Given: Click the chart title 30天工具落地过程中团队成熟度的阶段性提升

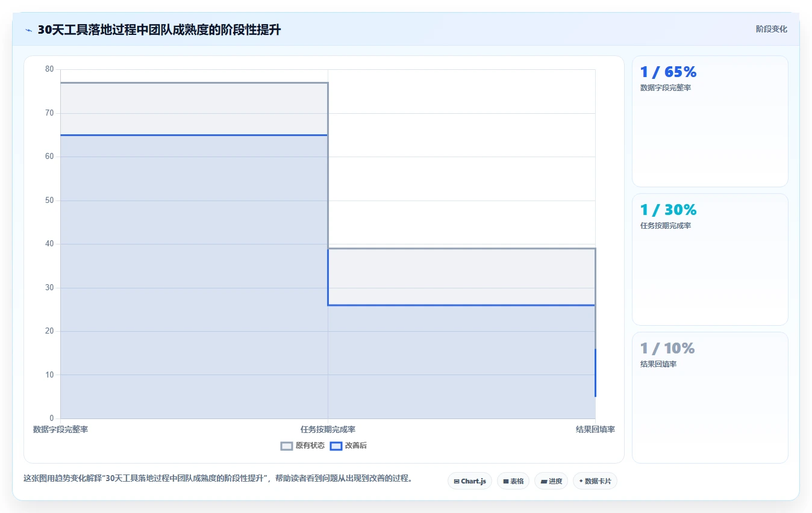Looking at the screenshot, I should (x=159, y=30).
